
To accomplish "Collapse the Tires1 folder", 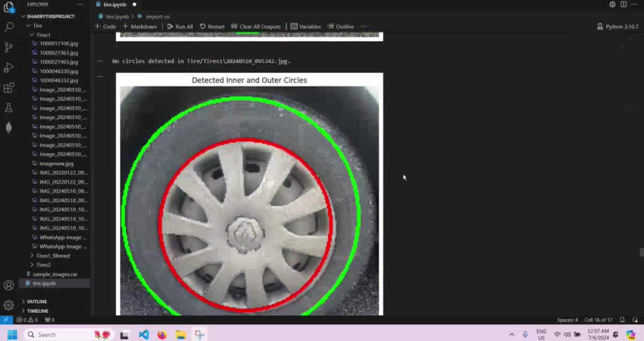I will pos(43,35).
